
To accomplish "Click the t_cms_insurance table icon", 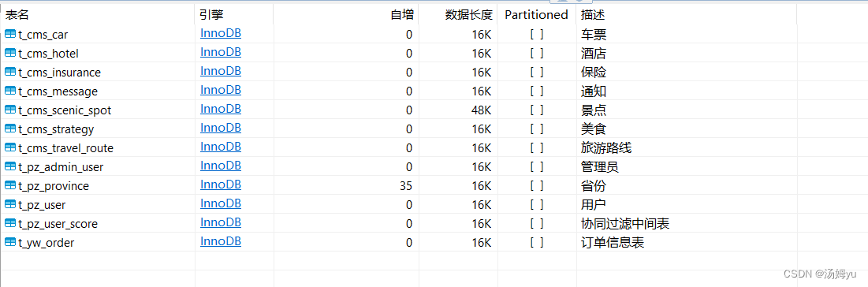I will click(x=10, y=72).
